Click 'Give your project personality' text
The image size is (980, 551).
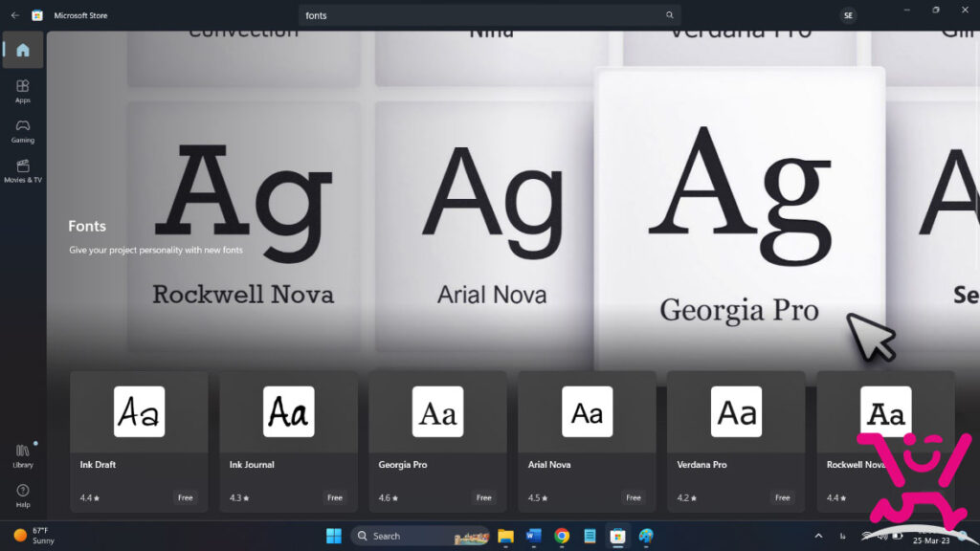(156, 250)
